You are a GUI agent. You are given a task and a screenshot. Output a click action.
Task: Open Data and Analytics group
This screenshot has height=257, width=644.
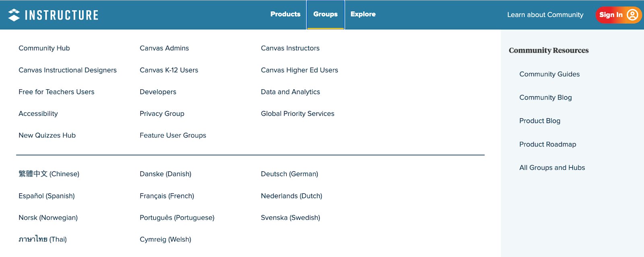click(x=290, y=92)
